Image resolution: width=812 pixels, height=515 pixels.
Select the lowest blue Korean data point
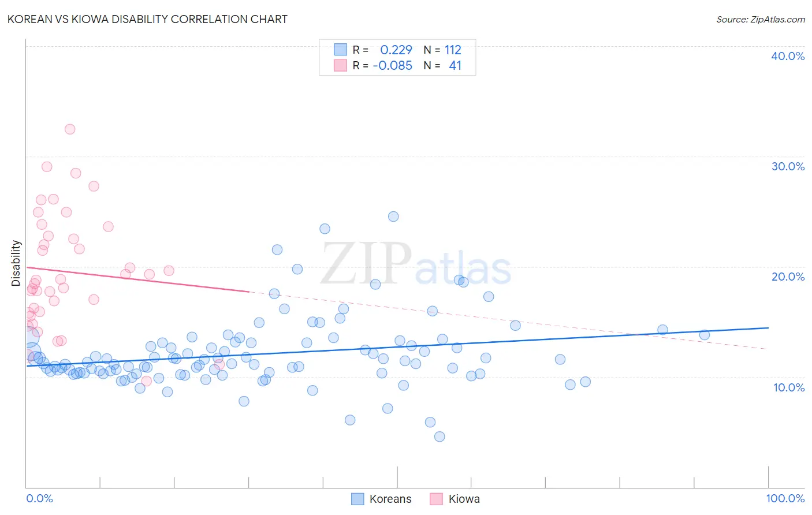439,436
